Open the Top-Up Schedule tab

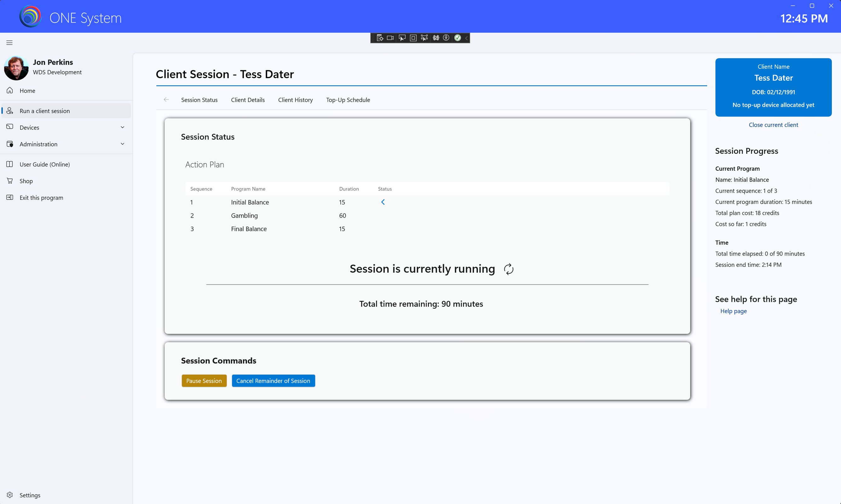click(x=348, y=100)
